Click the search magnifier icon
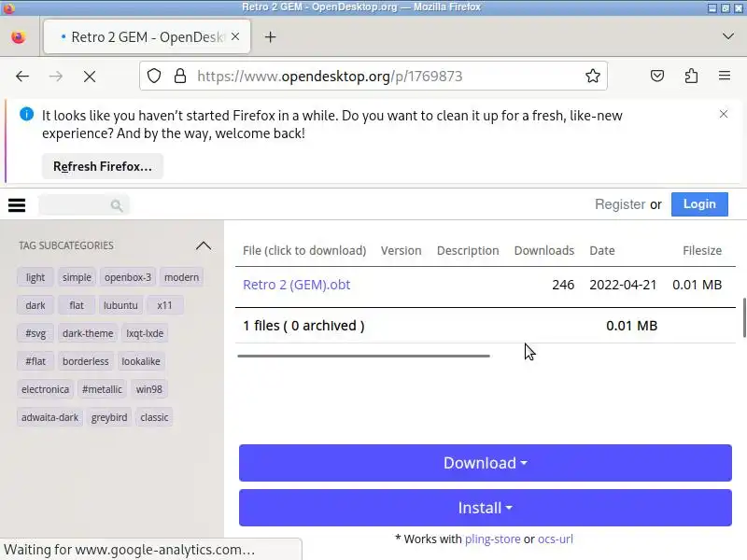 pos(117,205)
